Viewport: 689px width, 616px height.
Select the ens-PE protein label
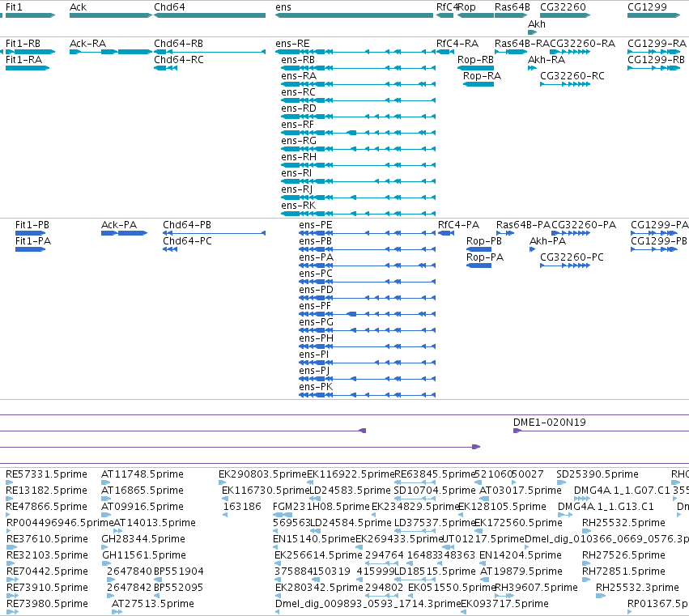tap(316, 225)
